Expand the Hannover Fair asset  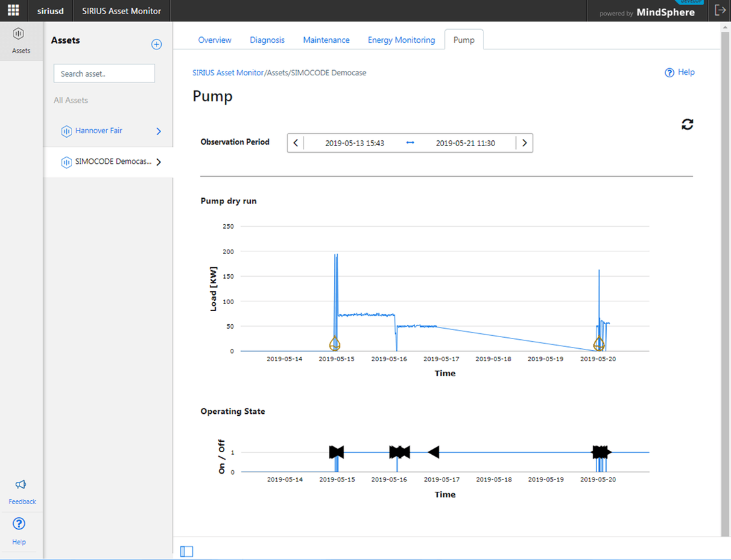(159, 131)
